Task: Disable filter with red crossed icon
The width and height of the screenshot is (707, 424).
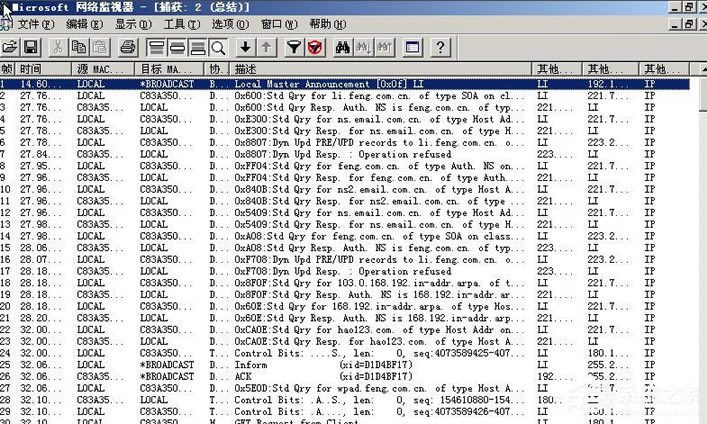Action: (x=315, y=47)
